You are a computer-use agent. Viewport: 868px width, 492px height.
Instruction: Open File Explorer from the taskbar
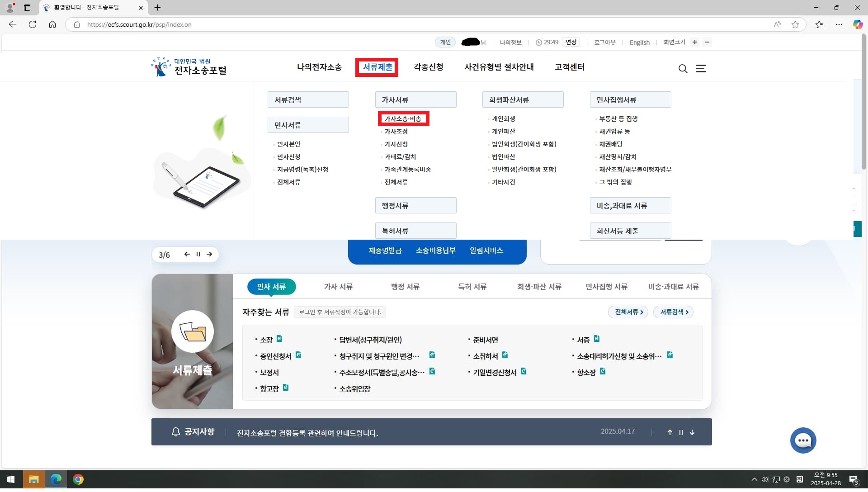coord(34,479)
